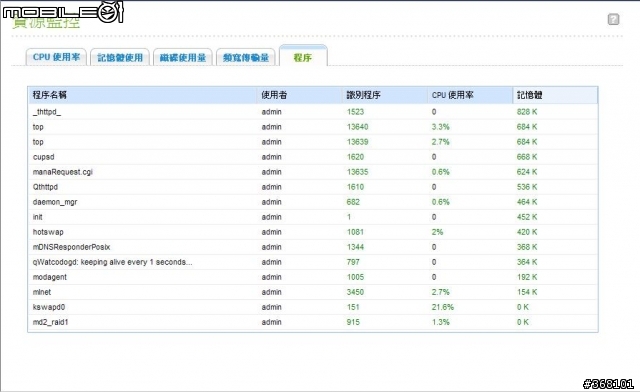Go to the 頻寬傳輸量 tab
The height and width of the screenshot is (392, 640).
(246, 58)
